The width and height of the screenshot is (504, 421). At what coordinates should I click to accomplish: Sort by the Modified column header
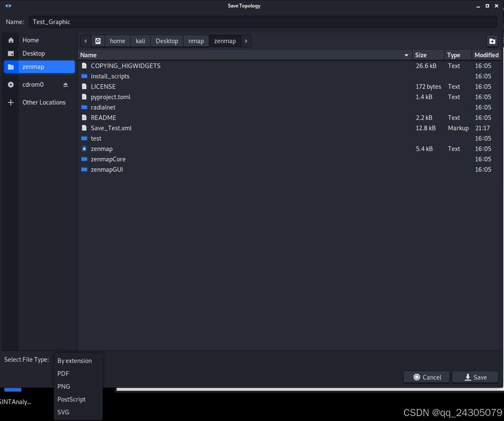[487, 55]
